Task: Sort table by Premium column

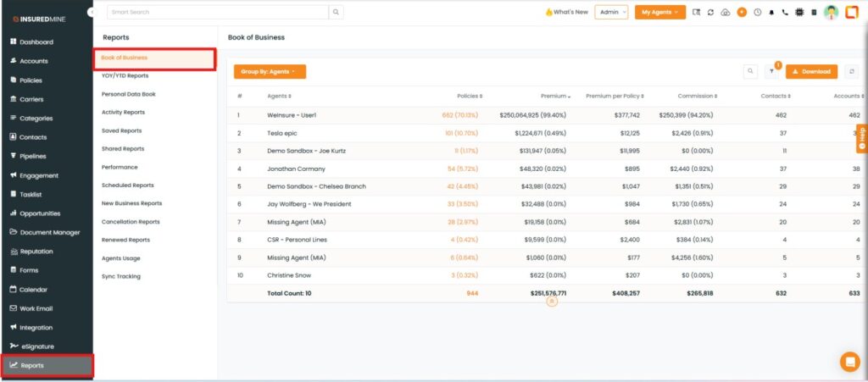Action: [555, 96]
